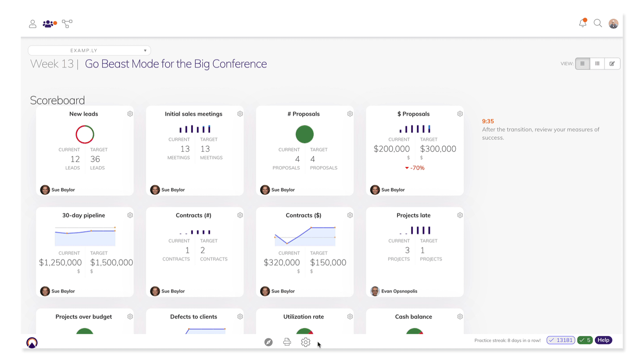Click the Initial sales meetings bar chart
Screen dimensions: 644x361
click(x=195, y=129)
